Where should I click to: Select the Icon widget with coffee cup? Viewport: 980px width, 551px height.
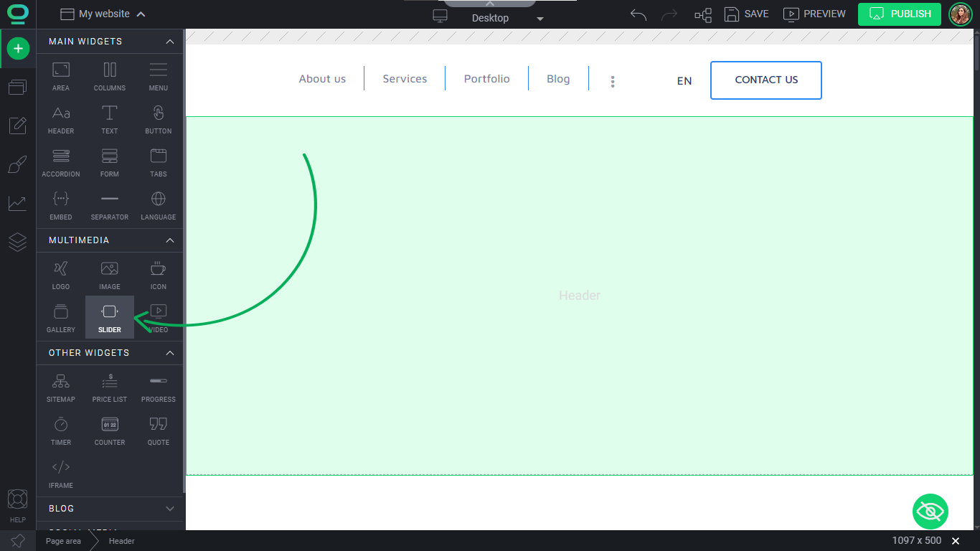pos(159,275)
